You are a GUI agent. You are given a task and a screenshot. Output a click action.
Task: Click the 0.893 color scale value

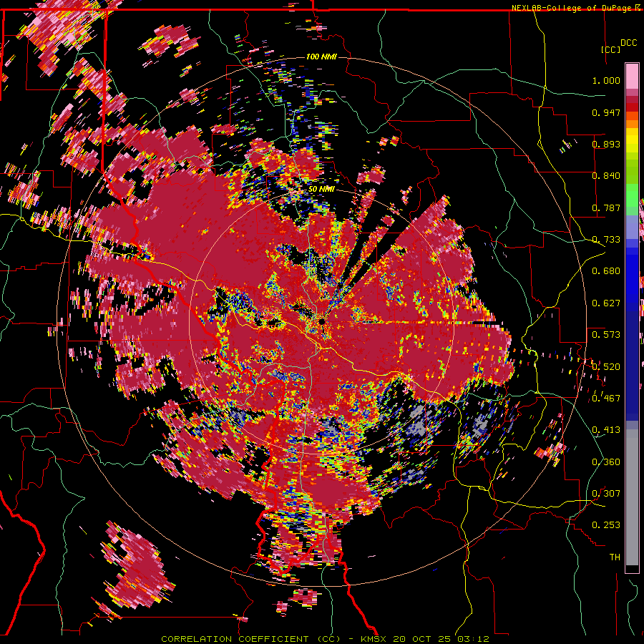click(x=606, y=144)
